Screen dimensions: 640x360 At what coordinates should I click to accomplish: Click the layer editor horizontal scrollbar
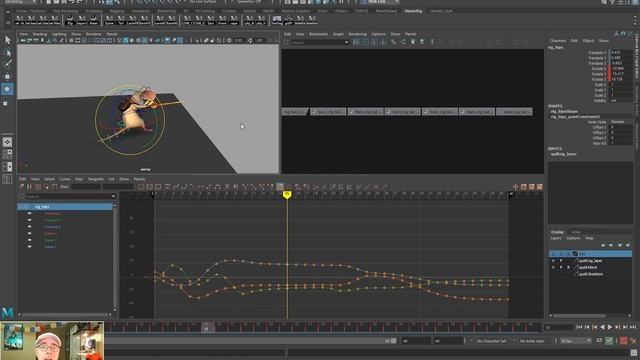[579, 316]
